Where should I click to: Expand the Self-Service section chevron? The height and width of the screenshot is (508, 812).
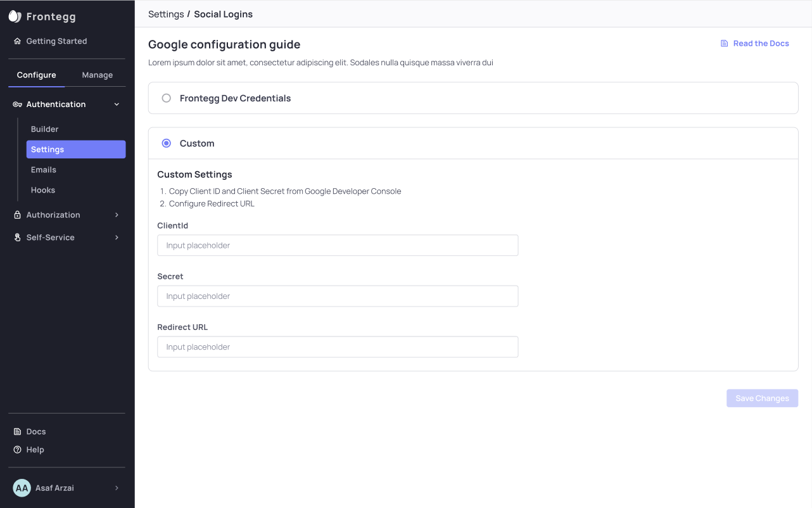tap(117, 238)
